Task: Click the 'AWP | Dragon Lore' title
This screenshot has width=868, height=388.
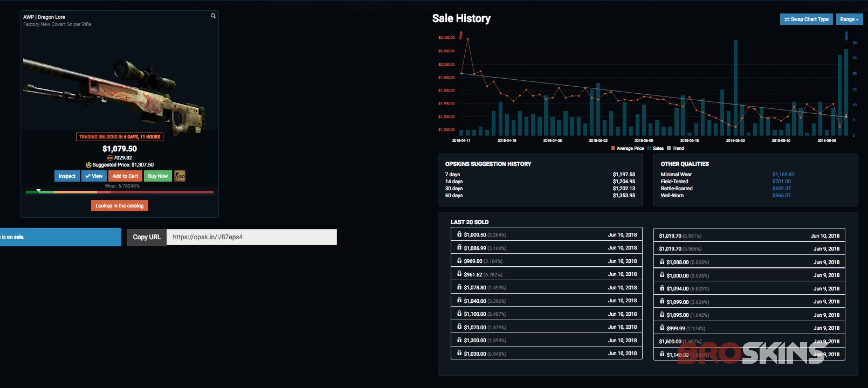Action: pos(44,17)
